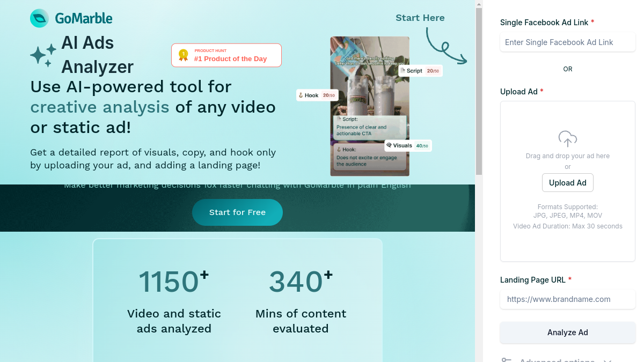This screenshot has height=362, width=644.
Task: Expand the Advanced options section
Action: pos(557,360)
